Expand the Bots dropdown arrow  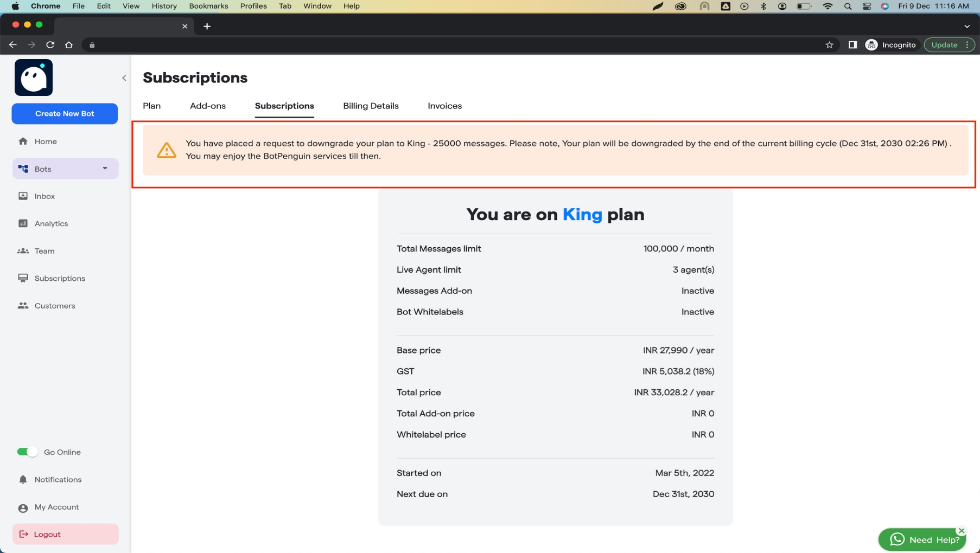tap(105, 169)
